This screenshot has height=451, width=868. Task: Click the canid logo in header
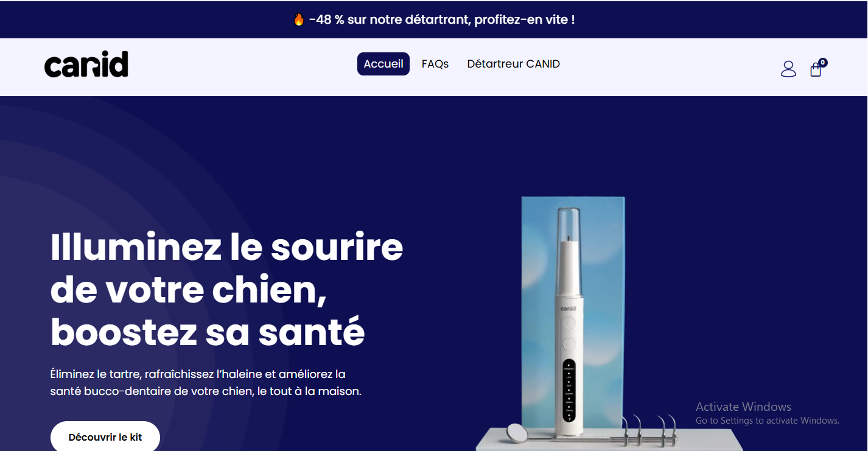pyautogui.click(x=86, y=64)
